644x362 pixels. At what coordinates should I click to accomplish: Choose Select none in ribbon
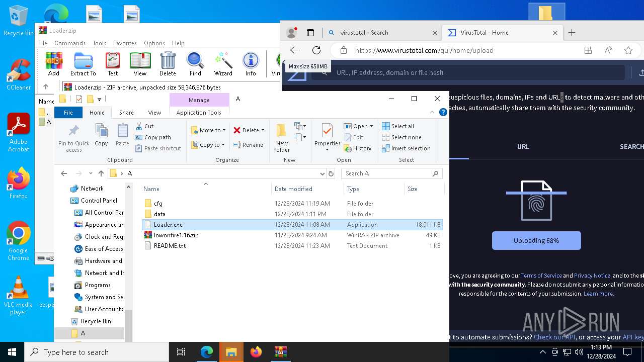[401, 137]
